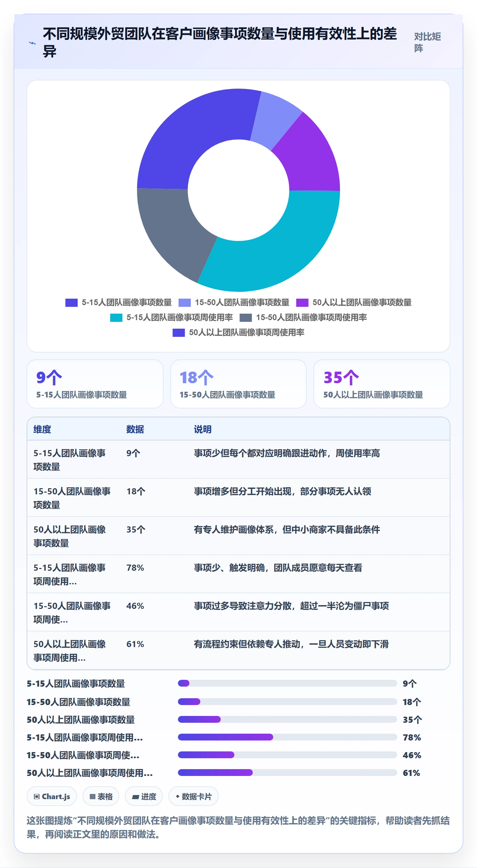Click the icon in the 进度 tag
Screen dimensions: 477x868
pyautogui.click(x=136, y=797)
